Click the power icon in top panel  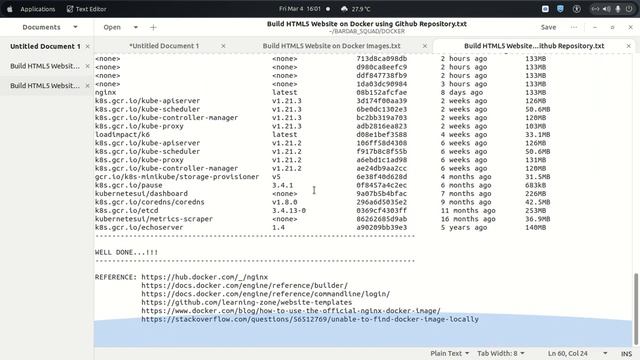tap(629, 9)
